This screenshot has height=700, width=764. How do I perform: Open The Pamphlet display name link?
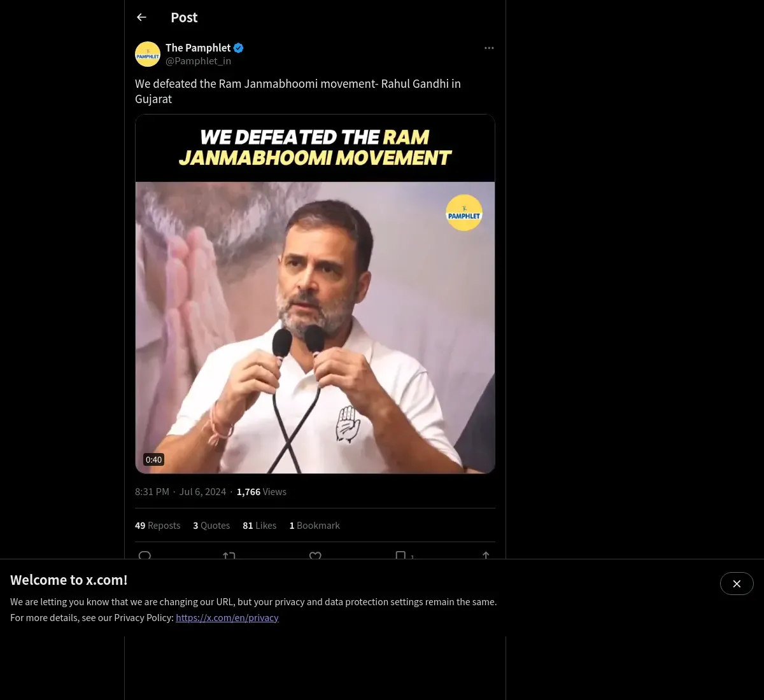point(198,48)
